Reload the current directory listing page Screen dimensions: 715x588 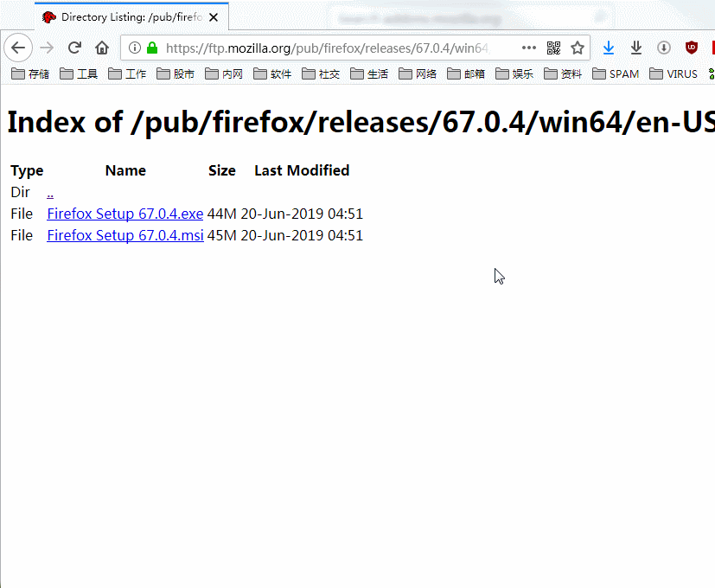tap(74, 48)
